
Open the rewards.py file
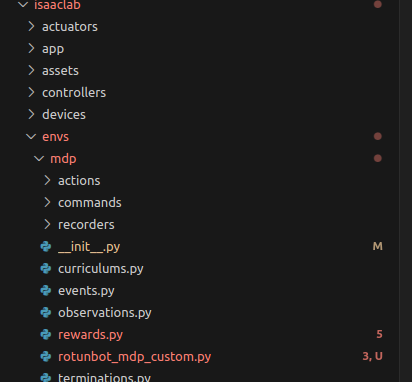pyautogui.click(x=90, y=335)
